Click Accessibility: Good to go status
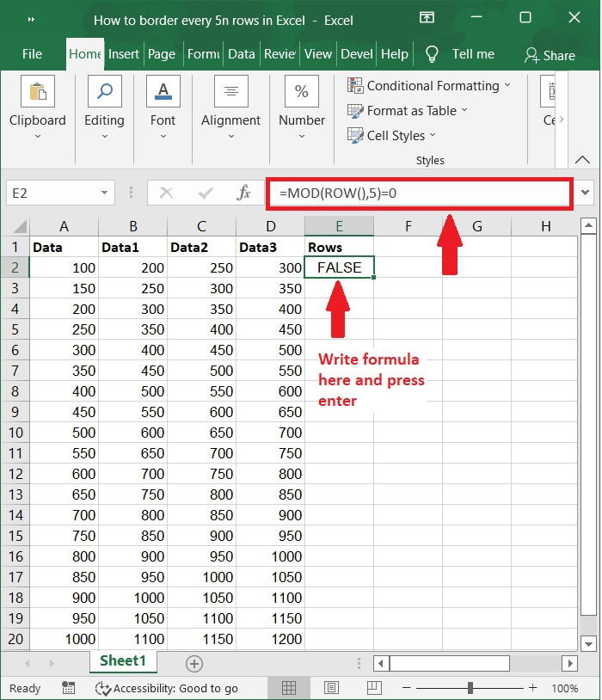Screen dimensions: 602x700 pos(167,688)
